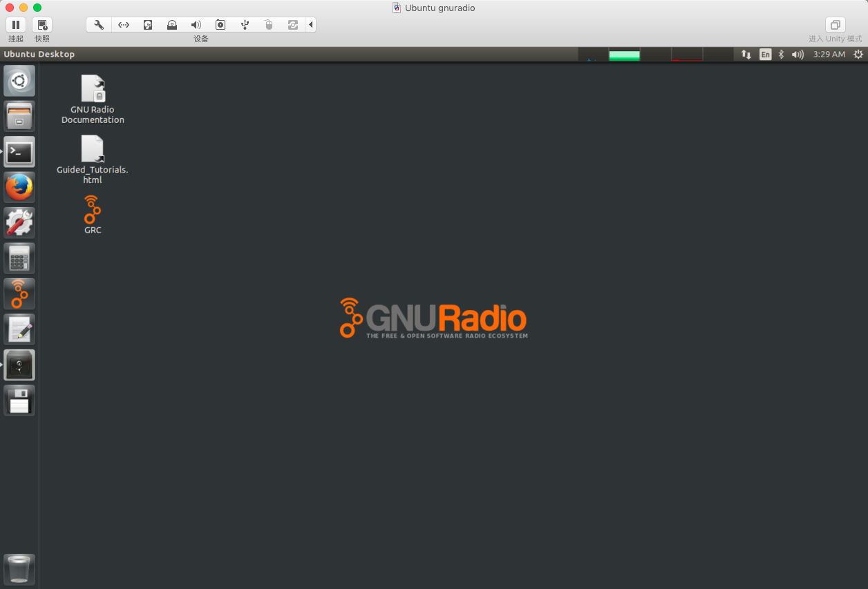The image size is (868, 589).
Task: Open the wrench settings icon in the devices toolbar
Action: coord(99,25)
